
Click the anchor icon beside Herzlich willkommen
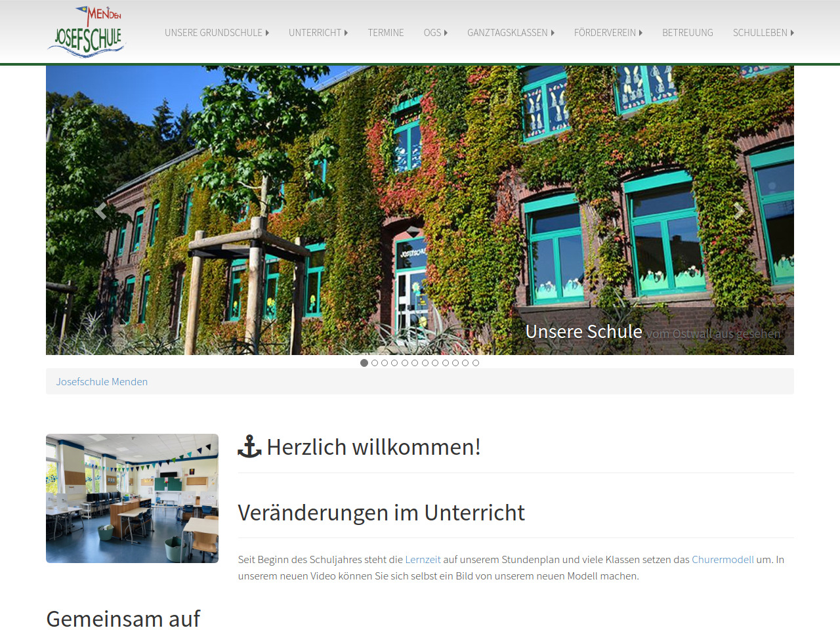(249, 447)
